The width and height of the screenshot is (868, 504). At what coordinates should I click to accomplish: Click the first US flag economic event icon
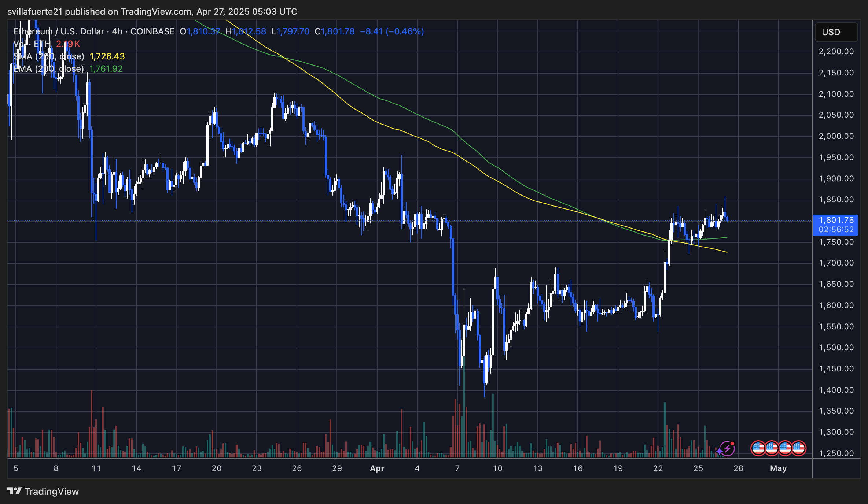[x=758, y=448]
